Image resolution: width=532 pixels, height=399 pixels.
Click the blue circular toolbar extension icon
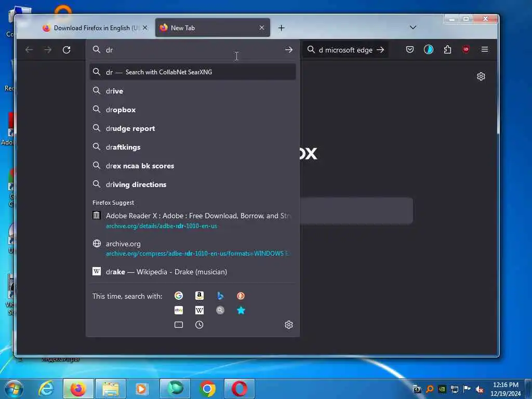coord(429,49)
